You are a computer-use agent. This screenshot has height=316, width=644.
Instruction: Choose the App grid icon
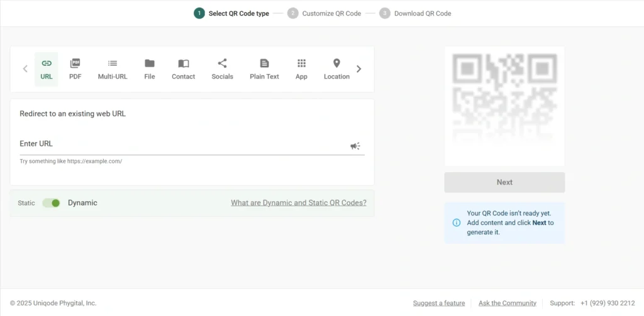tap(301, 63)
